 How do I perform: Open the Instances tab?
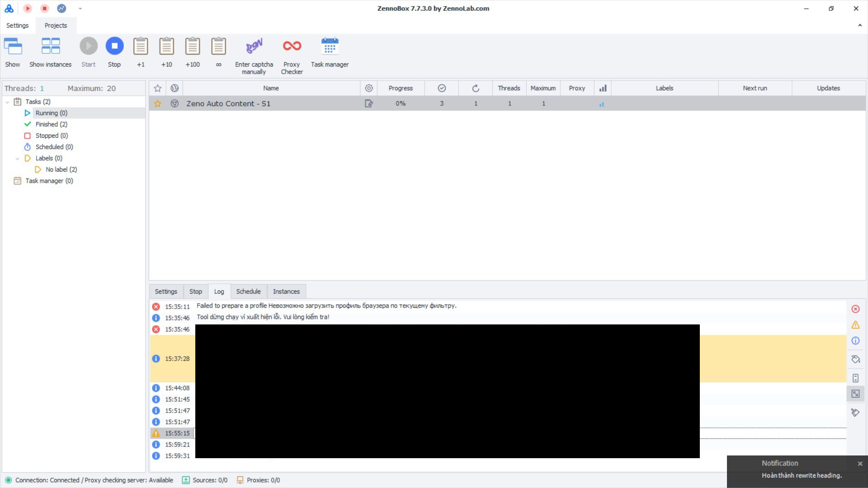[287, 291]
